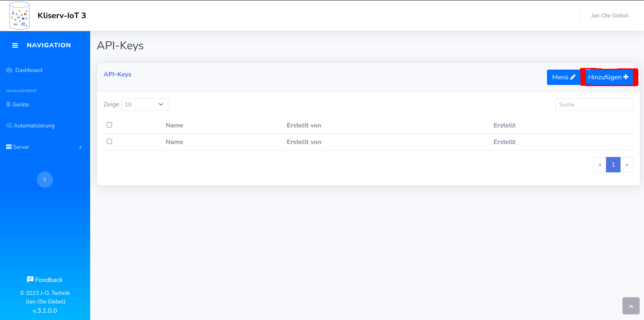The height and width of the screenshot is (320, 644).
Task: Open the Zeige entries-per-page dropdown
Action: click(x=145, y=104)
